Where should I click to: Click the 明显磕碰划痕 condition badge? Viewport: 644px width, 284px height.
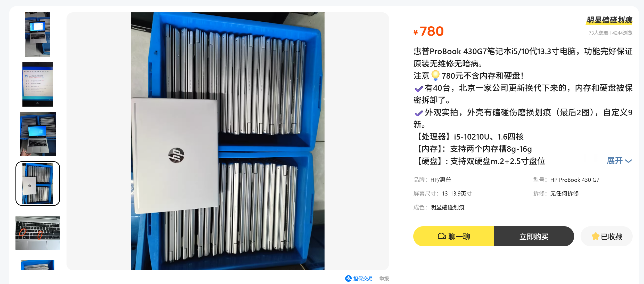(x=609, y=20)
